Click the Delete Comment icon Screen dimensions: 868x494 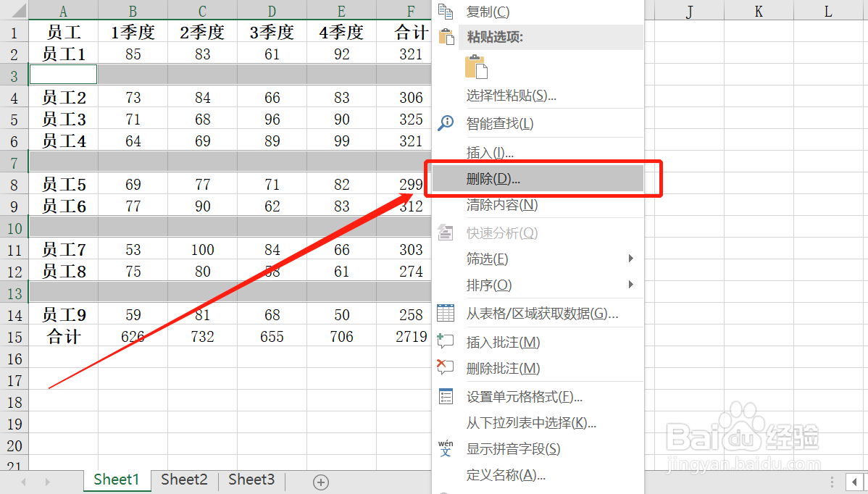(x=445, y=367)
